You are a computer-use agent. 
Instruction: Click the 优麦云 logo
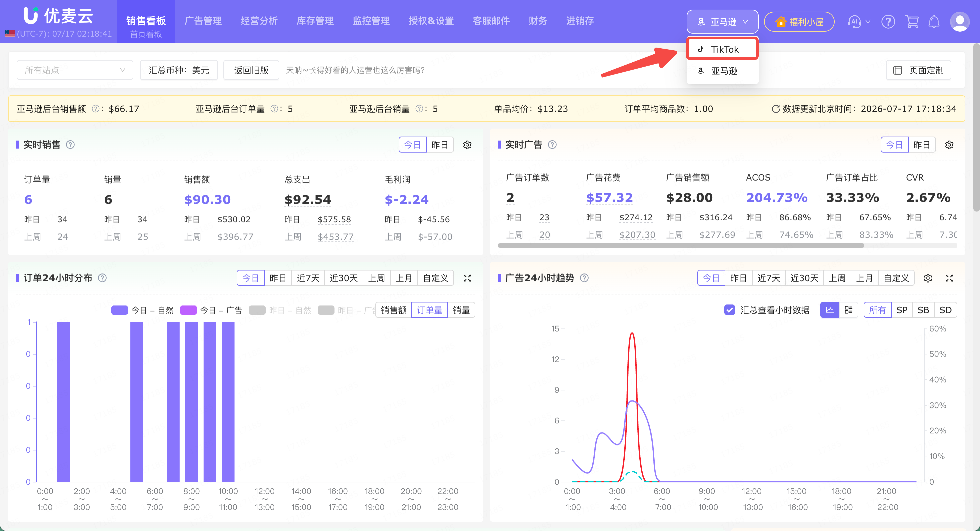tap(58, 16)
